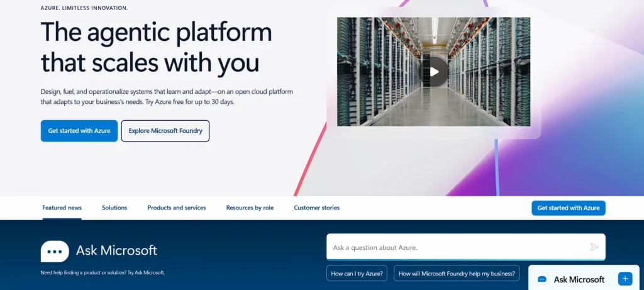
Task: Click the Ask Microsoft section heading
Action: point(116,250)
